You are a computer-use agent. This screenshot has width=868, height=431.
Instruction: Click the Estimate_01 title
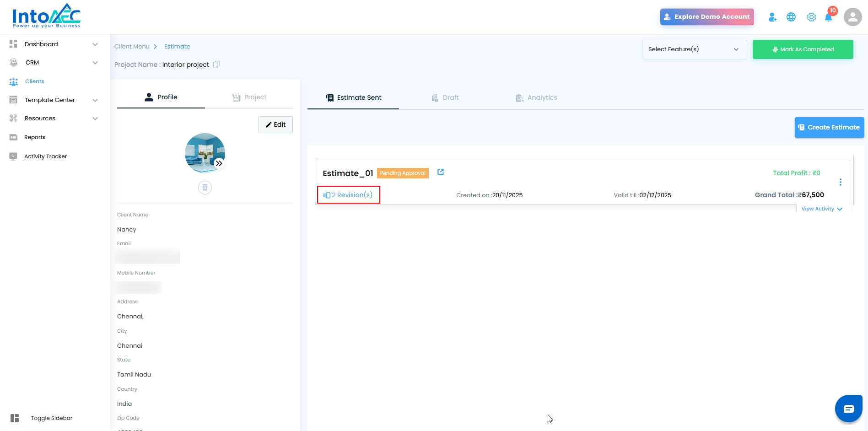[x=348, y=173]
